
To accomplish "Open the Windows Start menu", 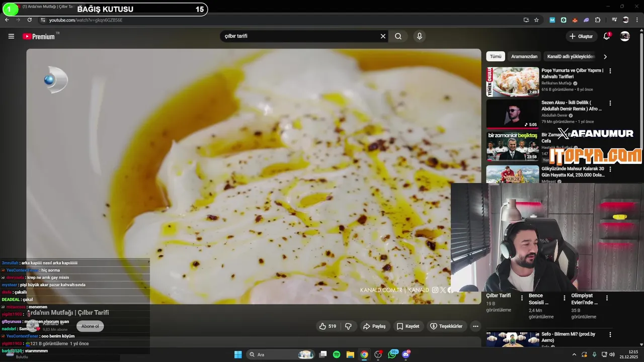I will [x=238, y=354].
